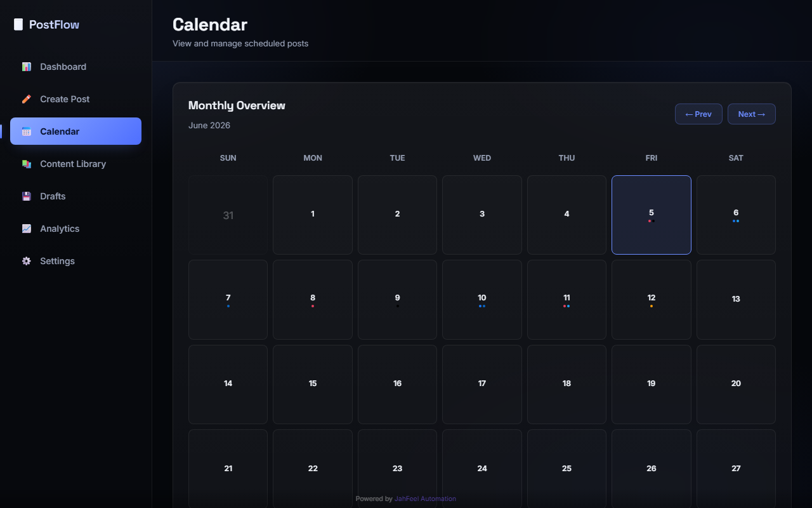The image size is (812, 508).
Task: Open the Dashboard menu item
Action: pos(75,67)
